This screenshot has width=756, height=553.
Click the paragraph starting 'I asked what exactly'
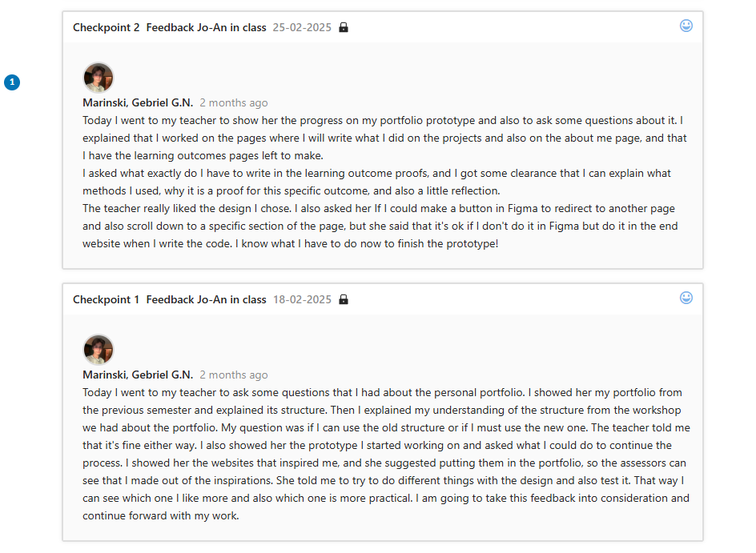coord(376,182)
